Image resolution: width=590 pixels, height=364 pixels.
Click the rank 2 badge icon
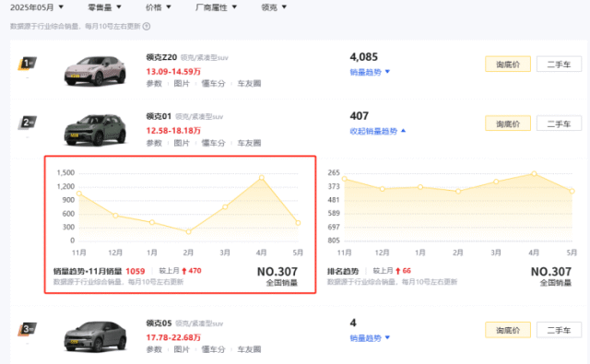pyautogui.click(x=27, y=123)
